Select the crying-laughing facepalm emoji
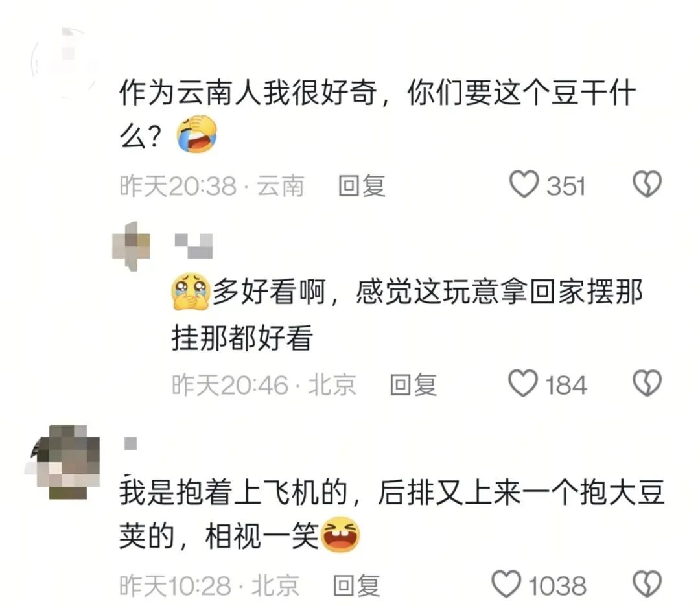Image resolution: width=700 pixels, height=606 pixels. click(x=197, y=134)
